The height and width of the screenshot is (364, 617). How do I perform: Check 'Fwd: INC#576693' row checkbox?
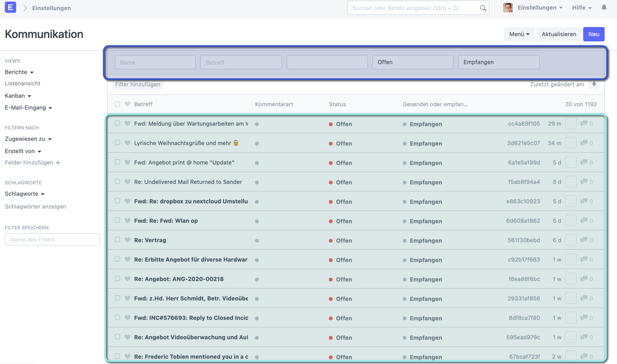click(118, 318)
